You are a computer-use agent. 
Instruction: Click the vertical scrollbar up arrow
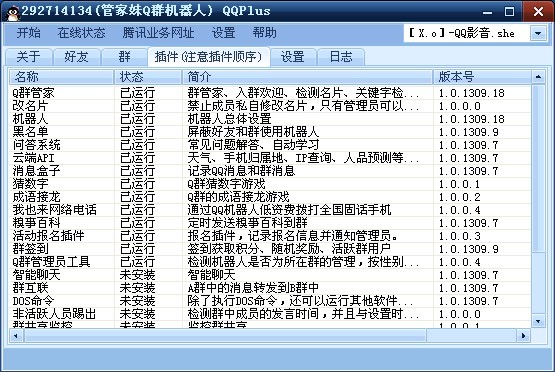point(538,76)
